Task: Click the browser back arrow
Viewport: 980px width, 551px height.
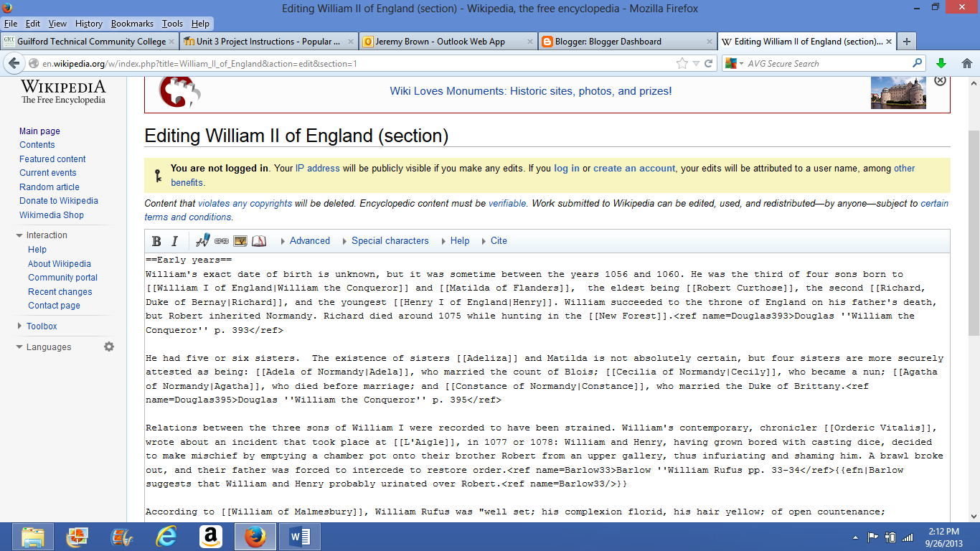Action: pos(14,63)
